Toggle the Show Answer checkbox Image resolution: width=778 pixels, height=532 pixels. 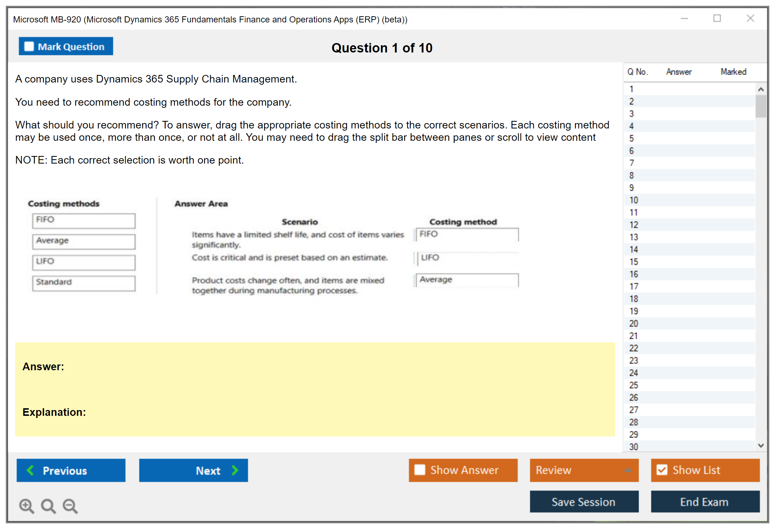pyautogui.click(x=420, y=470)
